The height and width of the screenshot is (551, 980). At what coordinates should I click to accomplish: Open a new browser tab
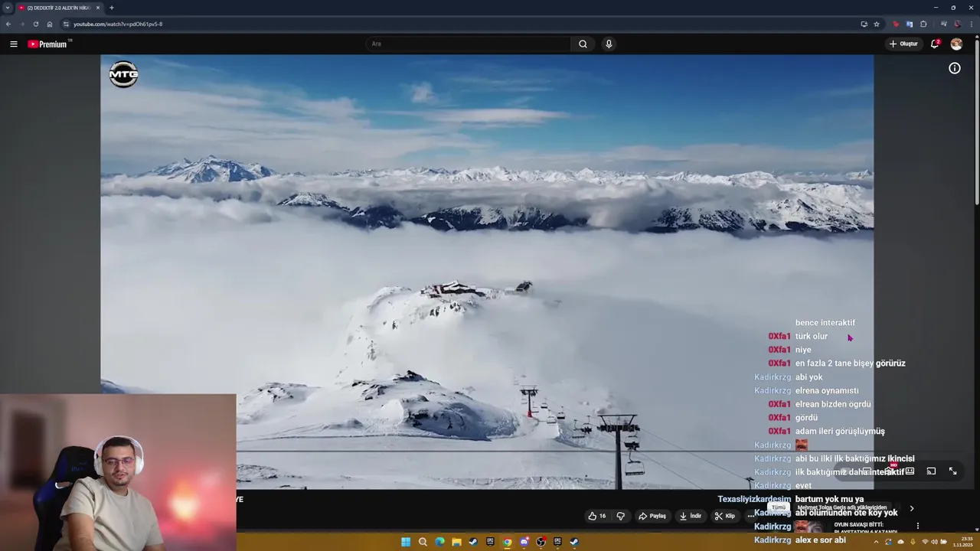112,8
